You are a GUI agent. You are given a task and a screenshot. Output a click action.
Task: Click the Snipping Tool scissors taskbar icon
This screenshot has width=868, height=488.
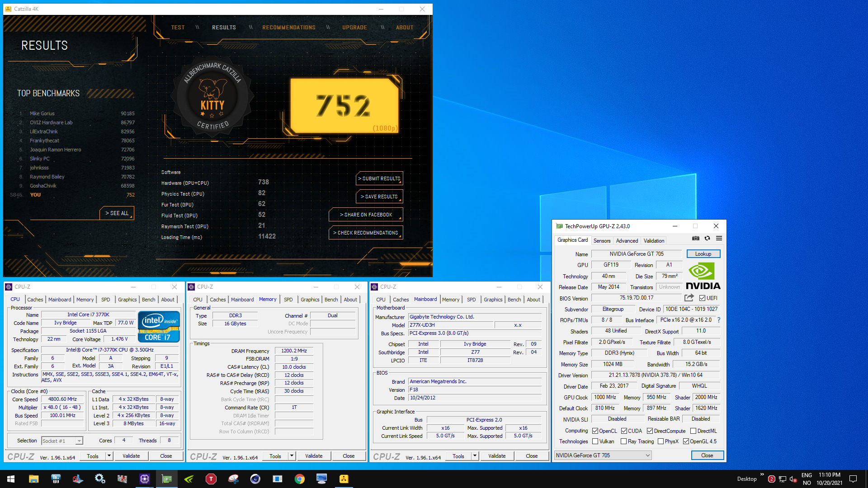point(233,479)
